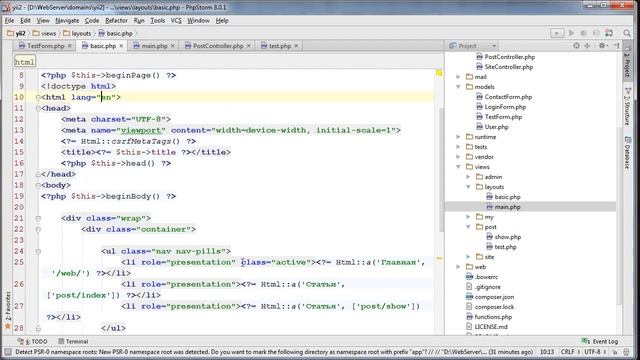Image resolution: width=640 pixels, height=360 pixels.
Task: Click the Collapse All icon in Project panel
Action: pyautogui.click(x=587, y=46)
